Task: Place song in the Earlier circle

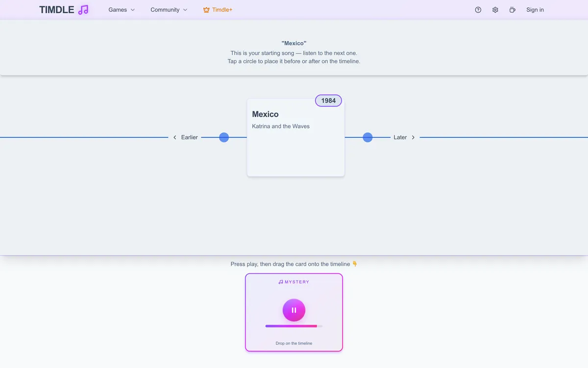Action: [x=224, y=137]
